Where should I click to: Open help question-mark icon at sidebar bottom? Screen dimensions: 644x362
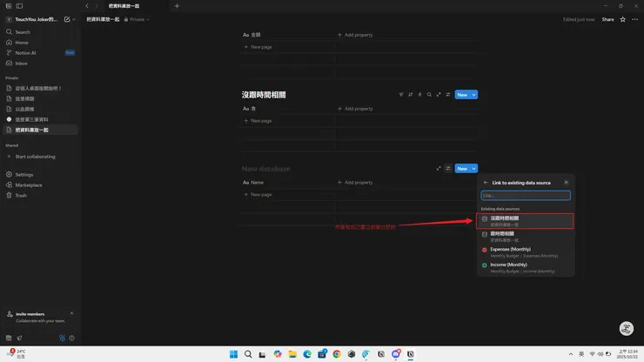[72, 338]
